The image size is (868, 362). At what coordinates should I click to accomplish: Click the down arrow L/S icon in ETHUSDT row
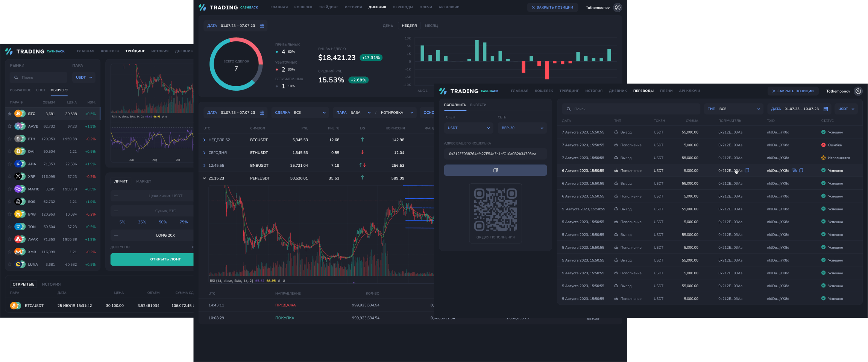[362, 152]
